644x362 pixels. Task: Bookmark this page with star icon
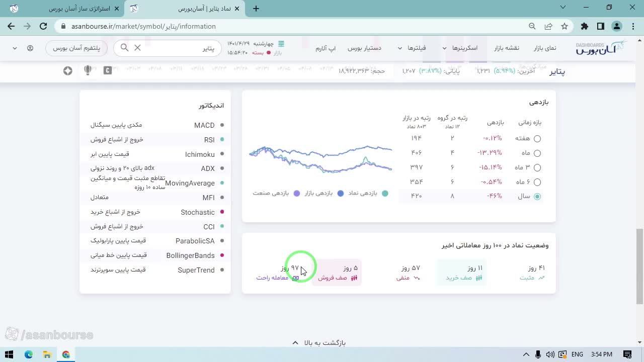[565, 26]
